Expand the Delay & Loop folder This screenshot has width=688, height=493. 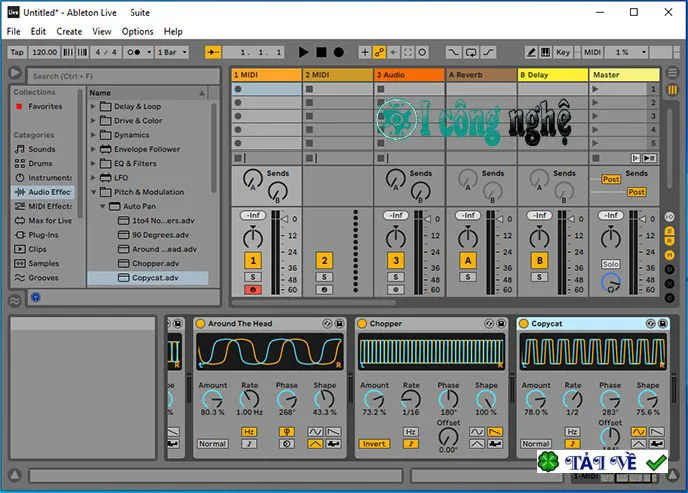pyautogui.click(x=93, y=107)
